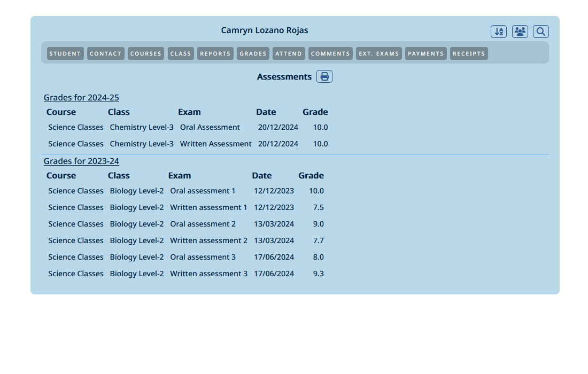Click the 7.5 grade value
This screenshot has height=374, width=588.
(319, 208)
